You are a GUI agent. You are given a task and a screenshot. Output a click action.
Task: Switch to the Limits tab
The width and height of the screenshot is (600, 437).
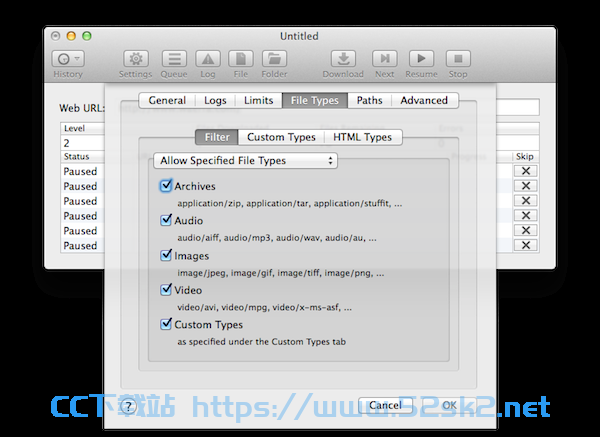coord(259,100)
